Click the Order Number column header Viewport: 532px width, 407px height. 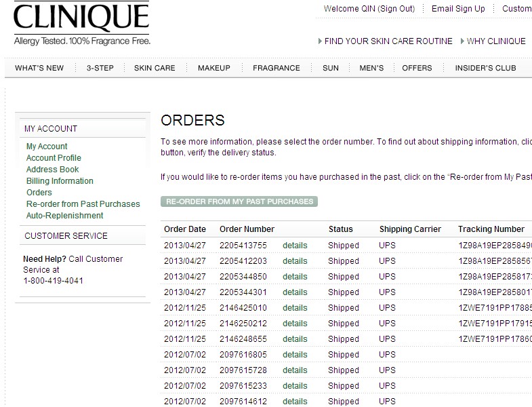(x=247, y=229)
